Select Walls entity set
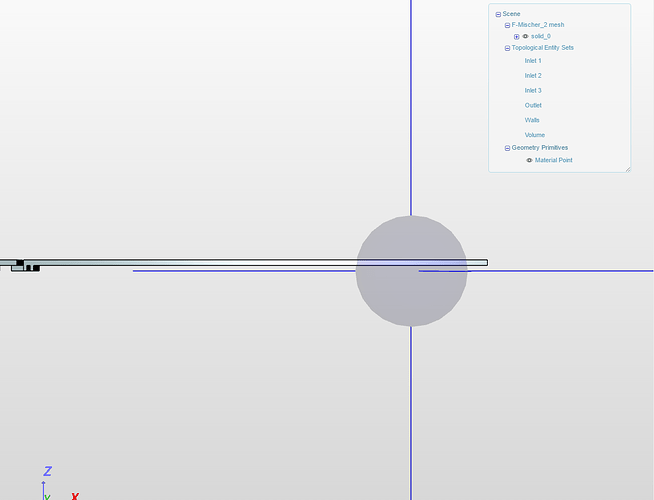The width and height of the screenshot is (654, 500). (x=532, y=120)
